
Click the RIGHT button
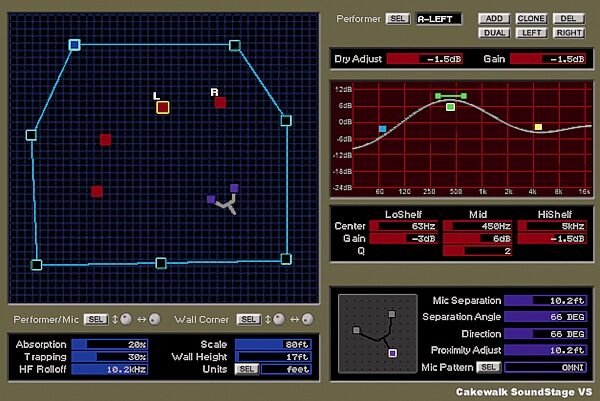(x=569, y=33)
